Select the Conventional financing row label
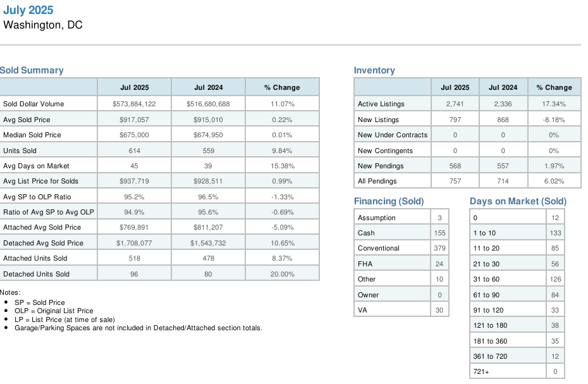The width and height of the screenshot is (588, 384). (x=379, y=248)
